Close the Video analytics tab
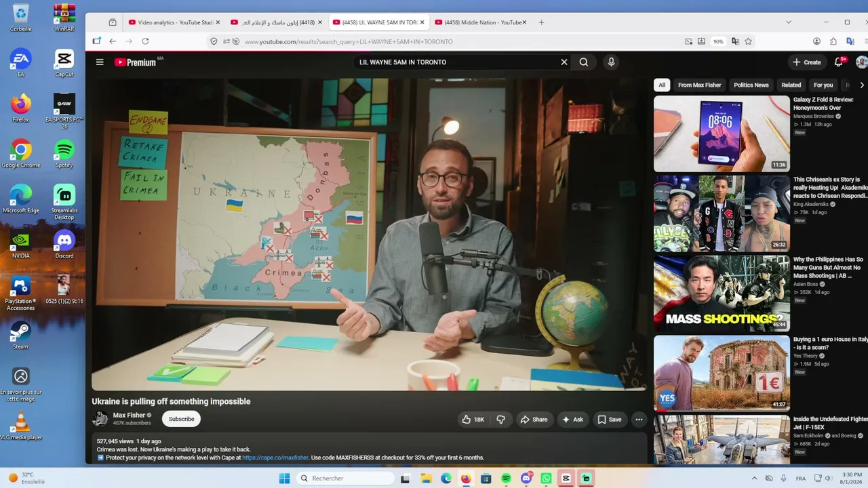 [218, 22]
